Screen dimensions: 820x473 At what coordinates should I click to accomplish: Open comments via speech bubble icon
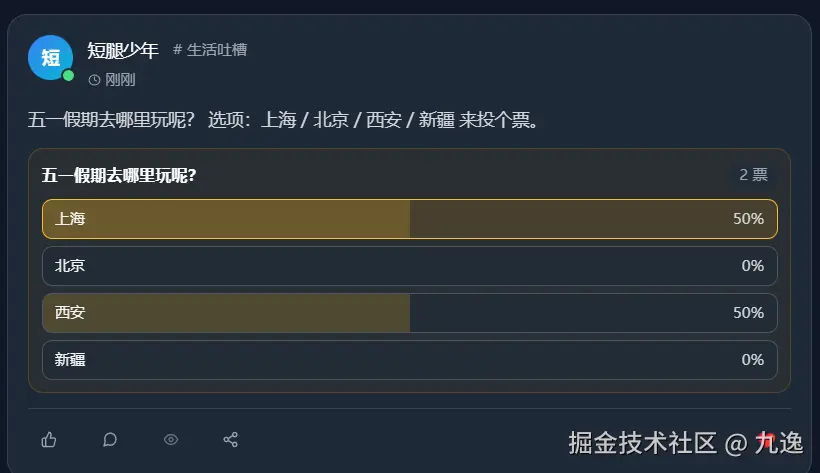pyautogui.click(x=110, y=440)
